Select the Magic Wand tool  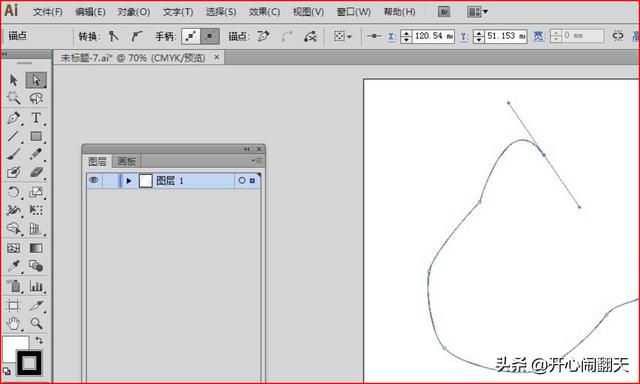(x=13, y=98)
